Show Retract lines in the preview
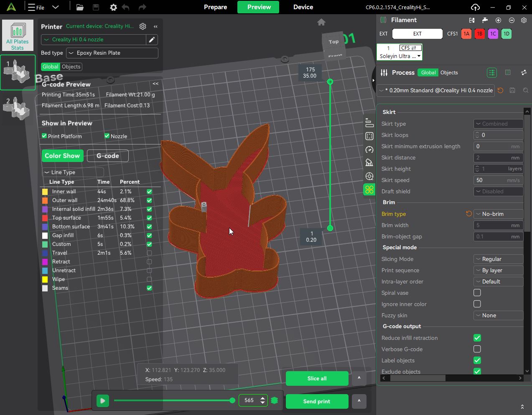The height and width of the screenshot is (415, 532). pos(149,262)
